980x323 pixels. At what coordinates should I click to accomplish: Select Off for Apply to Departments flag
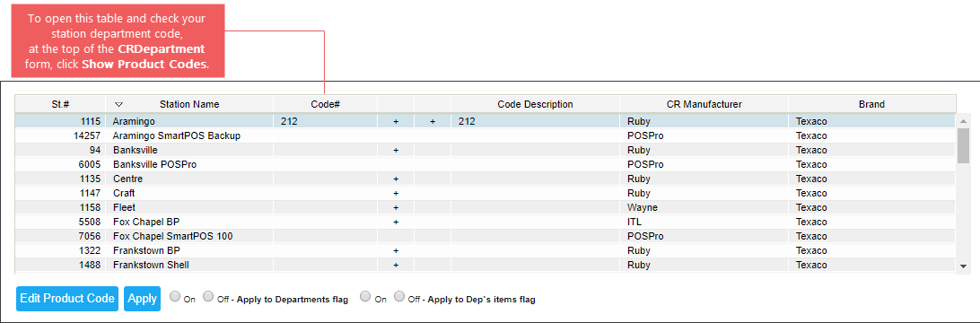pyautogui.click(x=208, y=296)
